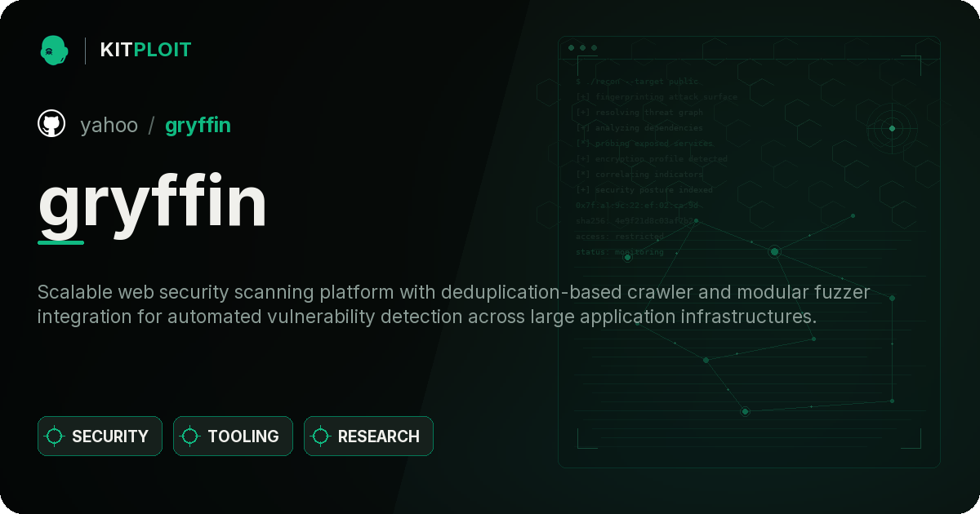The image size is (980, 514).
Task: Click the terminal line 'security posture indexed'
Action: tap(644, 190)
